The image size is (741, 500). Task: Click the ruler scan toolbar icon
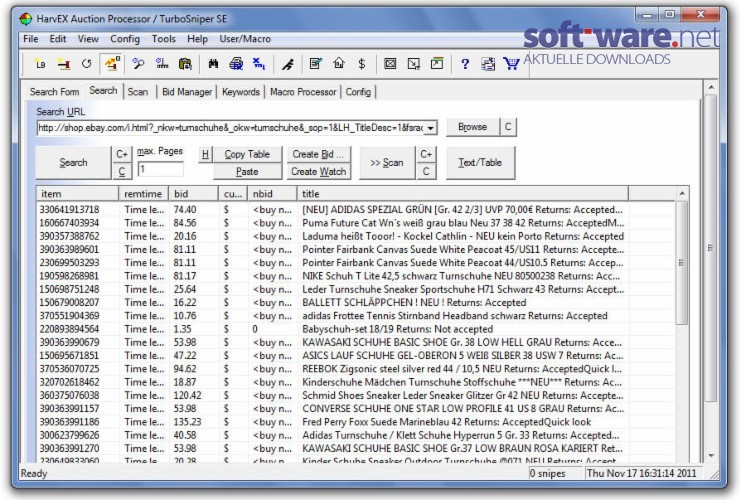(x=162, y=64)
